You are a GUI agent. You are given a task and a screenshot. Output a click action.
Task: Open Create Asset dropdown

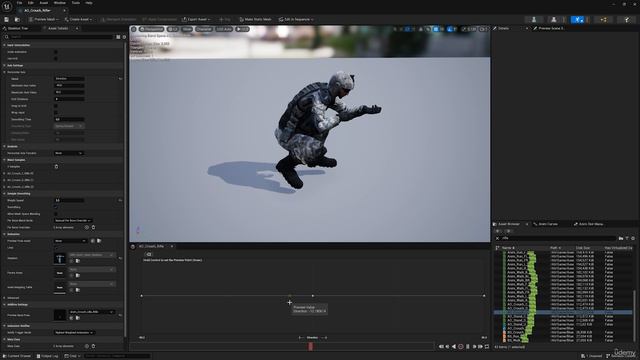[78, 19]
